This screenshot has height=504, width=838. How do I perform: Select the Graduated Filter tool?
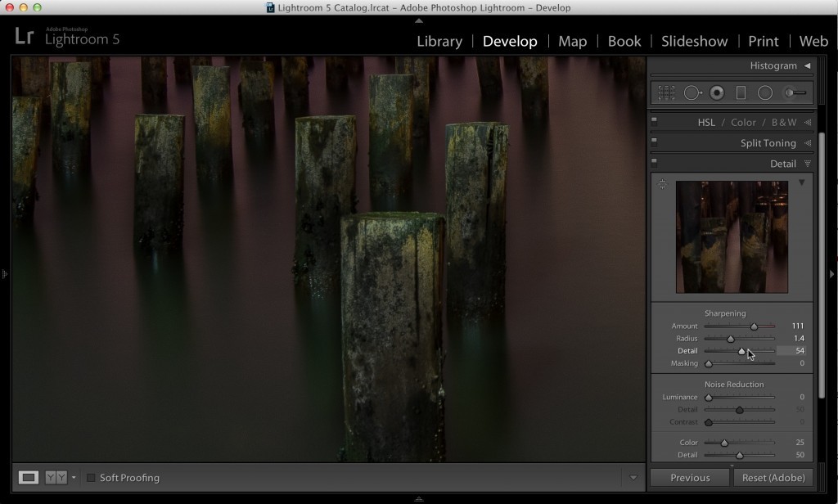[741, 93]
